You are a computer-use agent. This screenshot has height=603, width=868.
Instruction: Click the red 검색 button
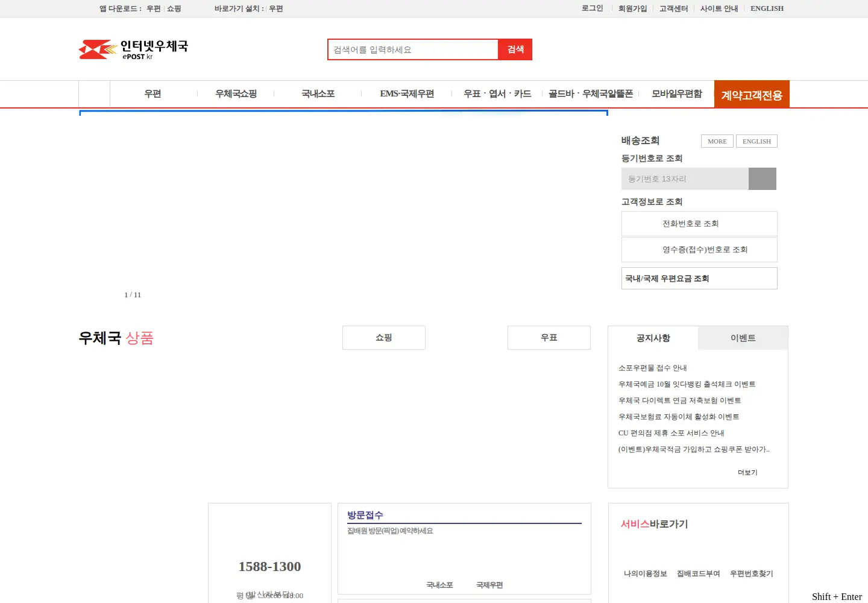515,49
